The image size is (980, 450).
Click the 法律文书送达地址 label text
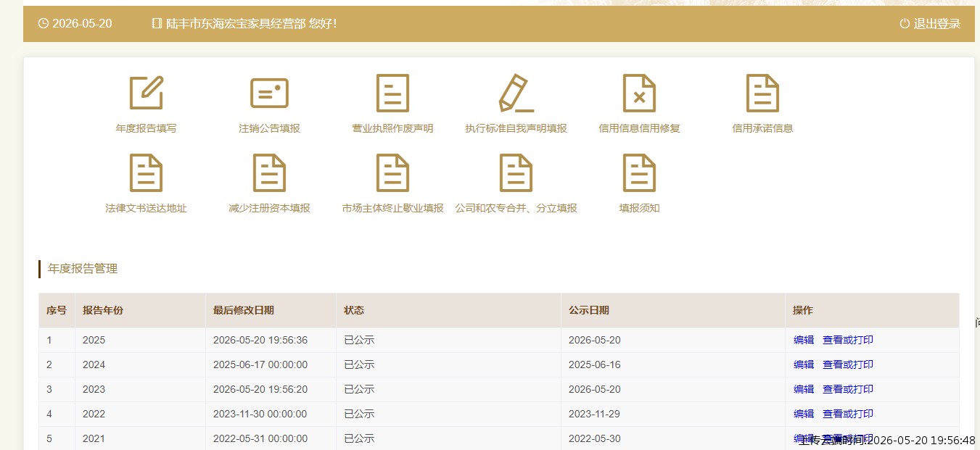click(x=146, y=208)
